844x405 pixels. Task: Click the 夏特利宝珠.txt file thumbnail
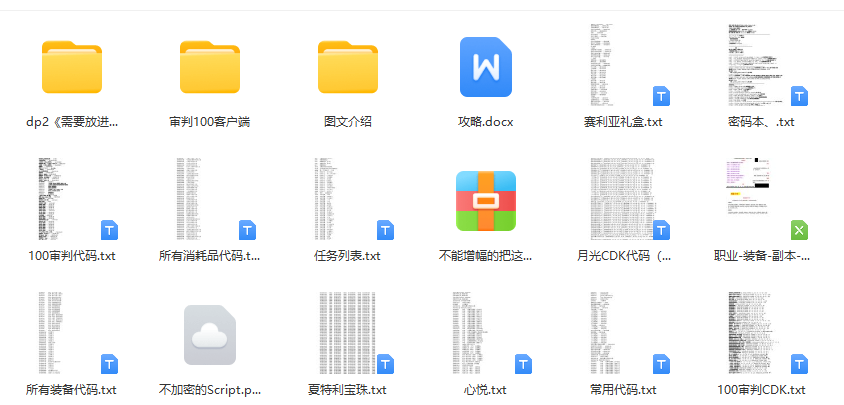tap(348, 335)
